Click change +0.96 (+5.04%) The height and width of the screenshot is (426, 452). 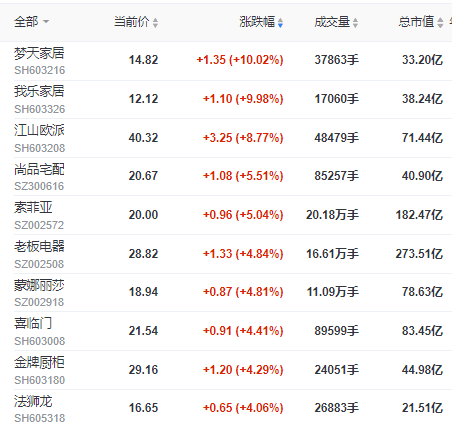[243, 215]
